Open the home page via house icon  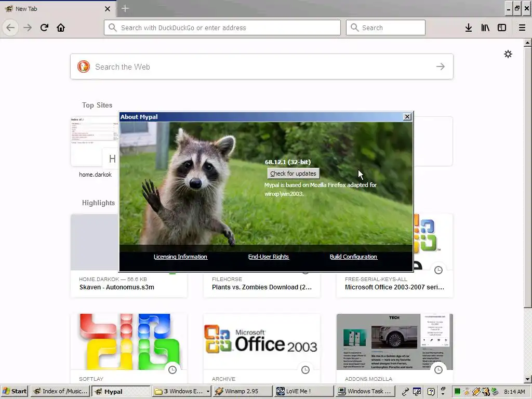[x=61, y=28]
